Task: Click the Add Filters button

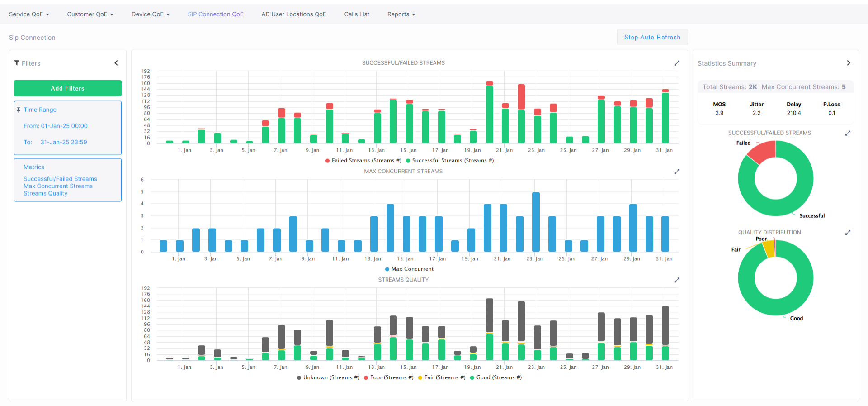Action: [x=68, y=88]
